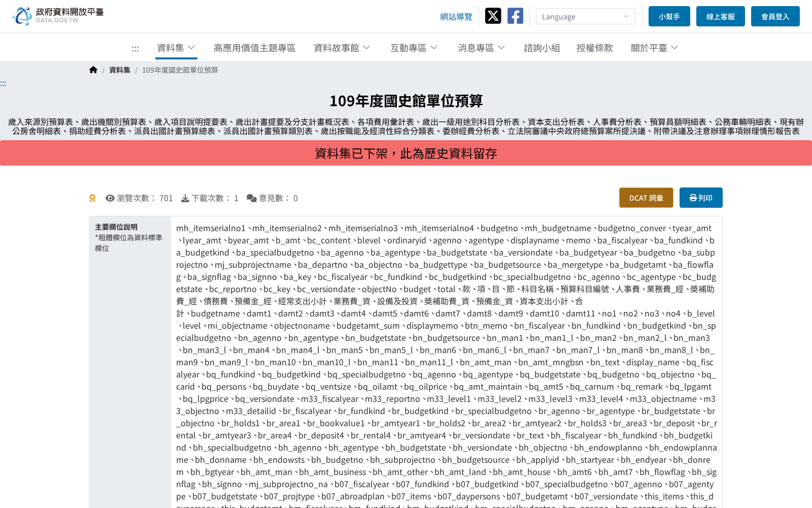Click the red banner 資料集已下架 notice
Screen dimensions: 812x508
click(x=406, y=153)
